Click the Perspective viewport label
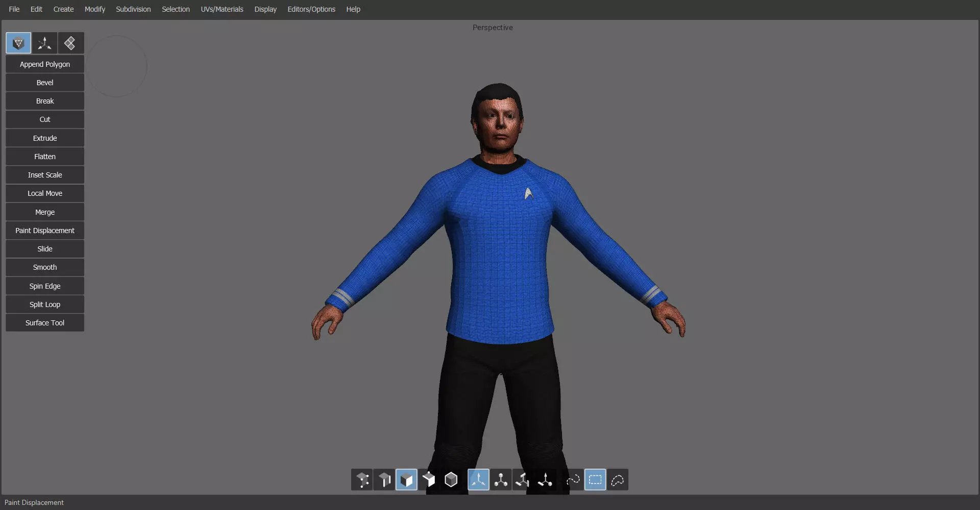The image size is (980, 510). [493, 28]
